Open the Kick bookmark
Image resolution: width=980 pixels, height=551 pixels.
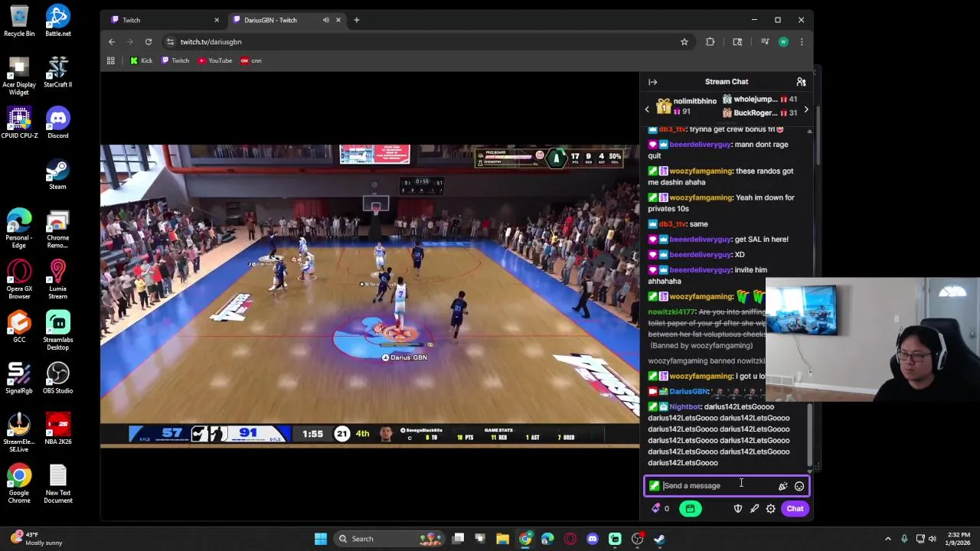pyautogui.click(x=141, y=60)
